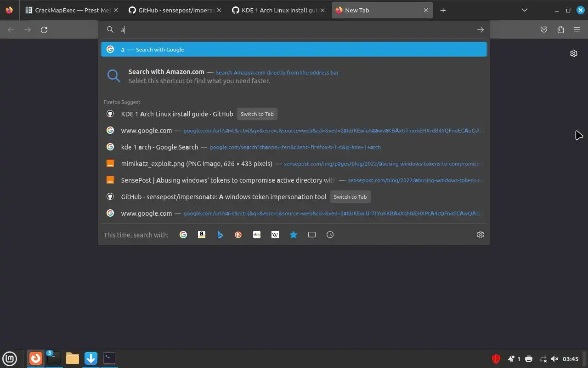This screenshot has height=368, width=588.
Task: Open Save to Pocket icon
Action: pos(544,29)
